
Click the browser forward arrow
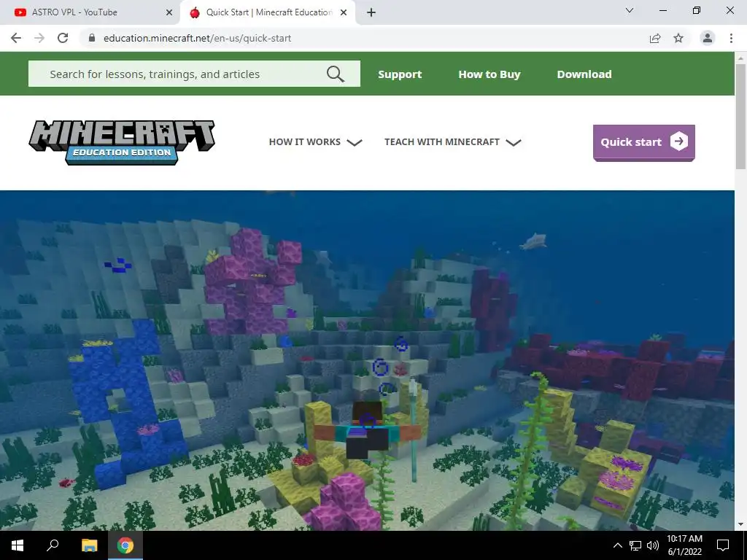point(39,38)
